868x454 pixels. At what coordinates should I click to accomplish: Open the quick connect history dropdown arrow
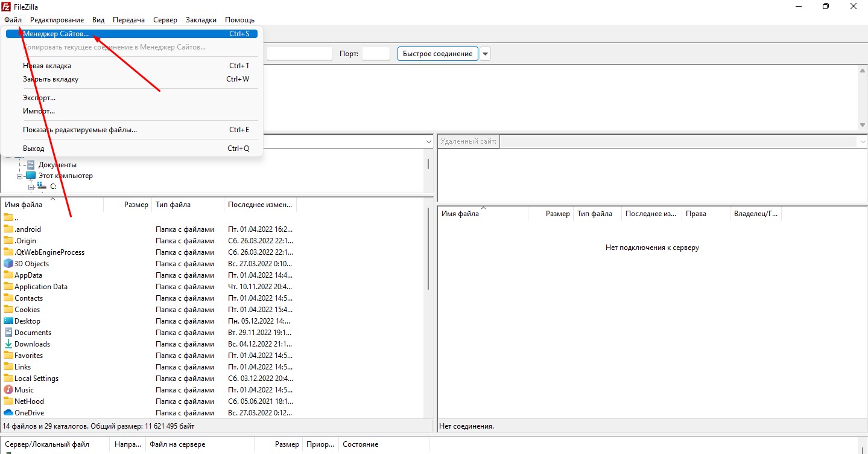[x=486, y=54]
